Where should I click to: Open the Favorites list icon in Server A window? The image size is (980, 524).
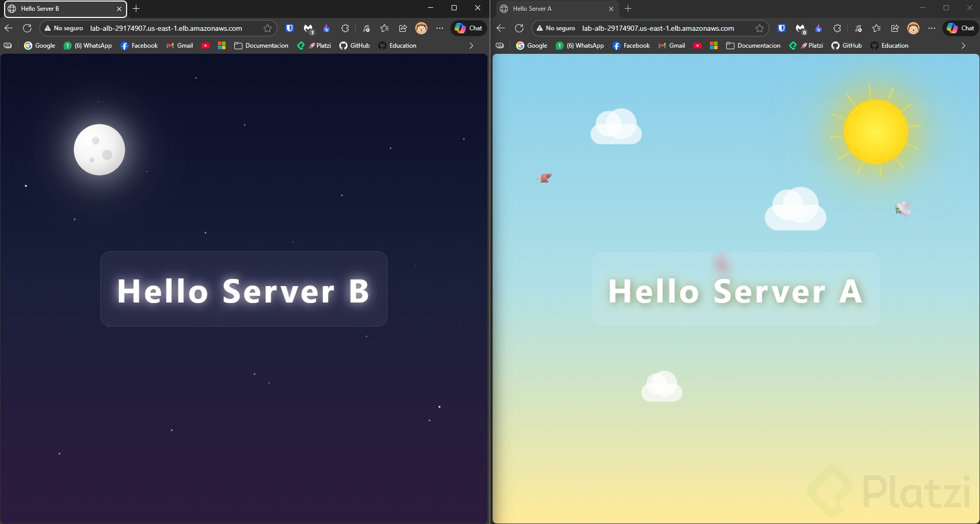tap(876, 29)
